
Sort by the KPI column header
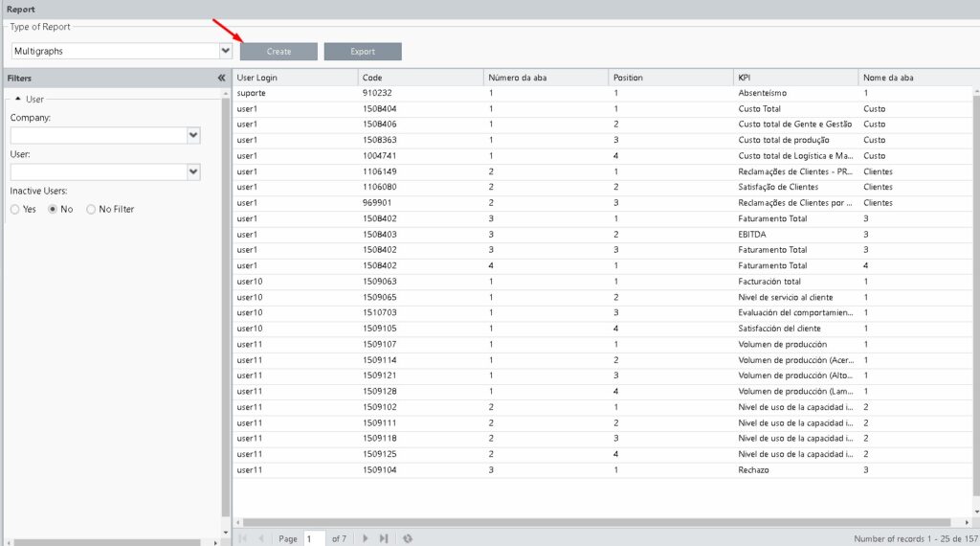(x=794, y=78)
